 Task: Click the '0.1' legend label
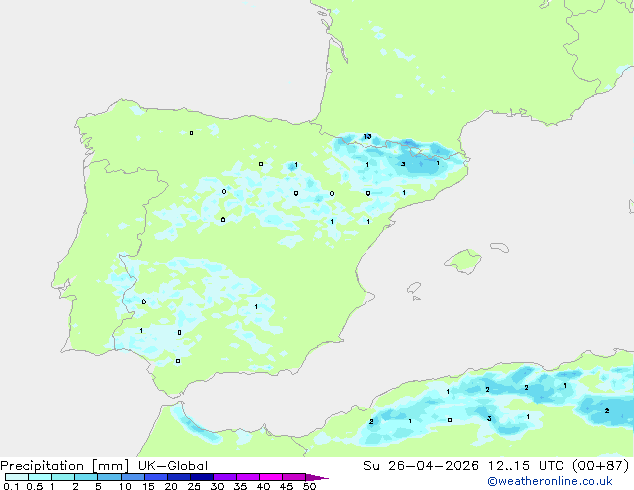(x=11, y=486)
